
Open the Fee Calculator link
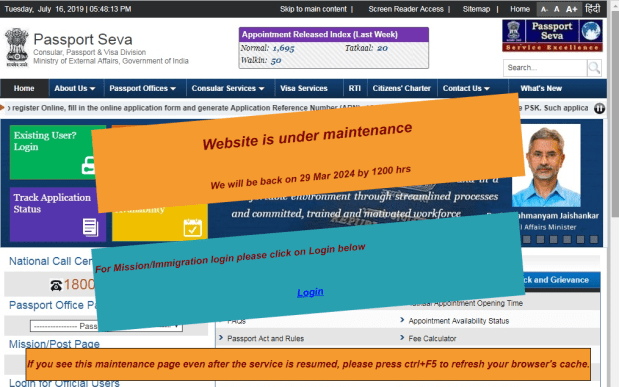pyautogui.click(x=432, y=338)
